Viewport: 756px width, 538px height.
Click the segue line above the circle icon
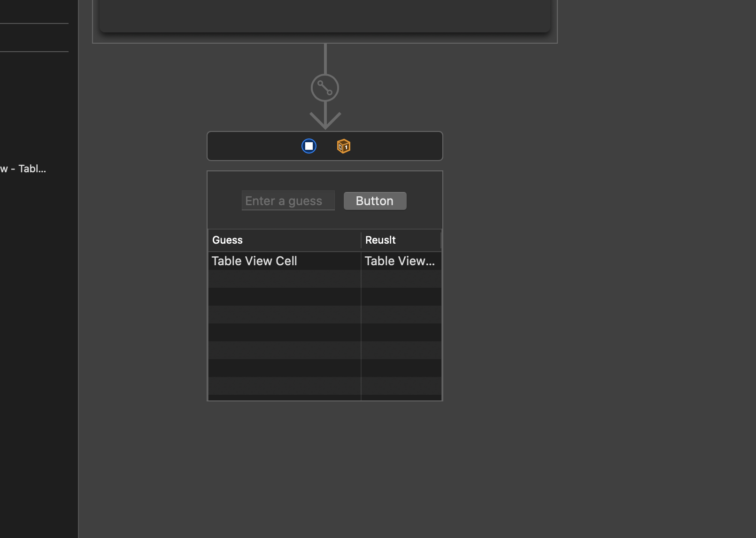click(x=325, y=59)
